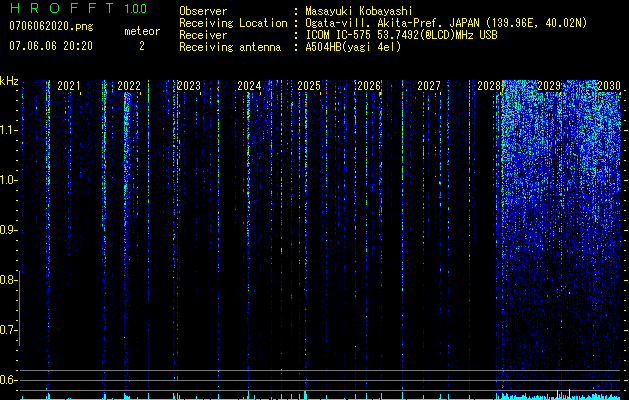Click the 0.6 kHz axis label
This screenshot has height=400, width=629.
[x=7, y=380]
